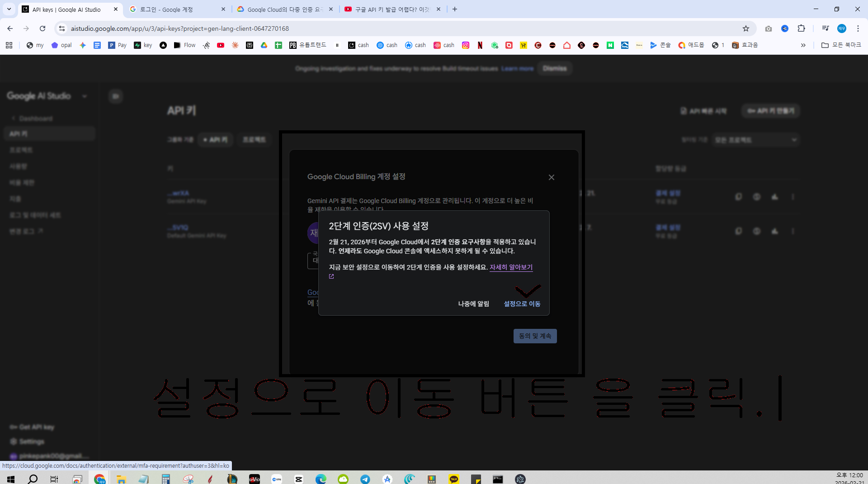Launch KakaoTalk from the taskbar

tap(454, 479)
